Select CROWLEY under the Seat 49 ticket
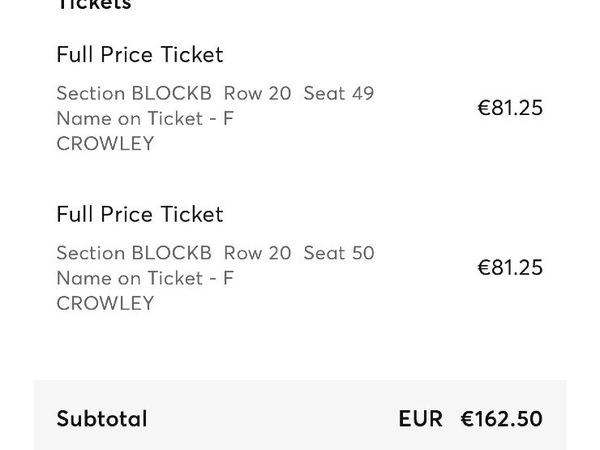This screenshot has height=450, width=600. coord(105,144)
